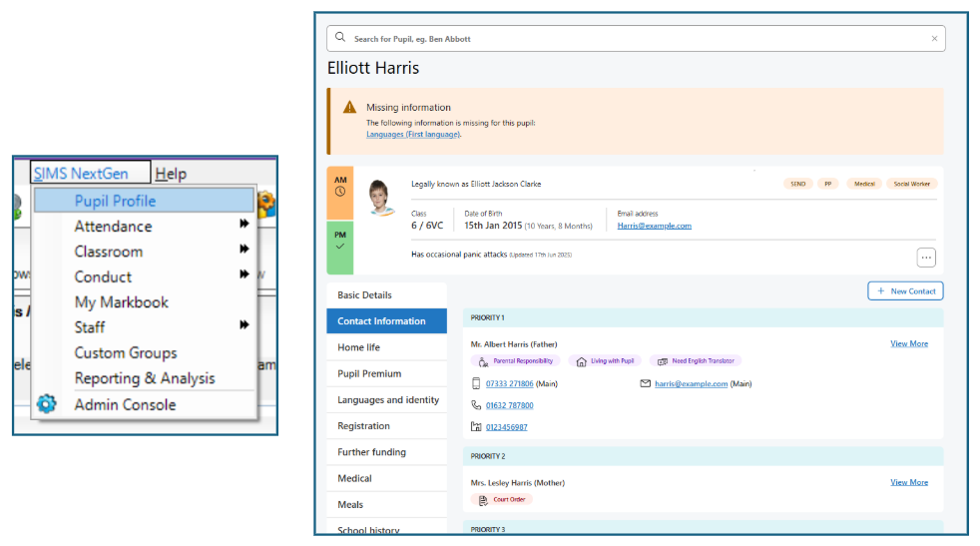Switch to the Medical section tab
This screenshot has height=546, width=980.
click(354, 478)
